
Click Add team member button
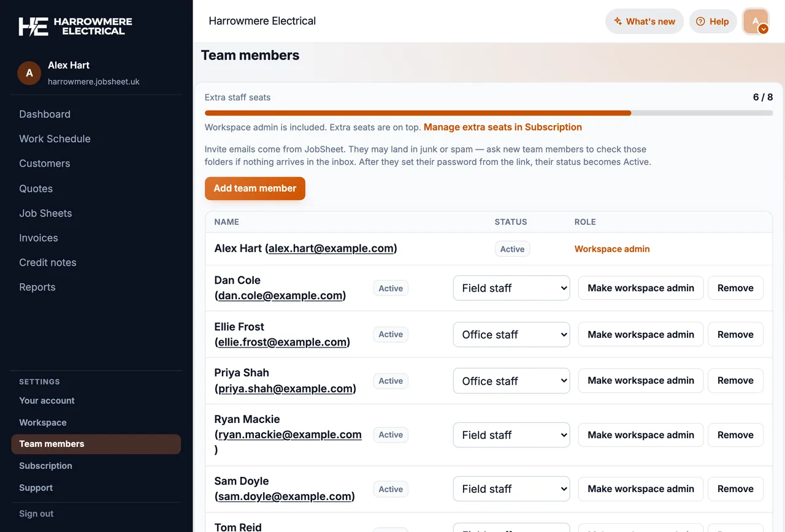point(255,188)
